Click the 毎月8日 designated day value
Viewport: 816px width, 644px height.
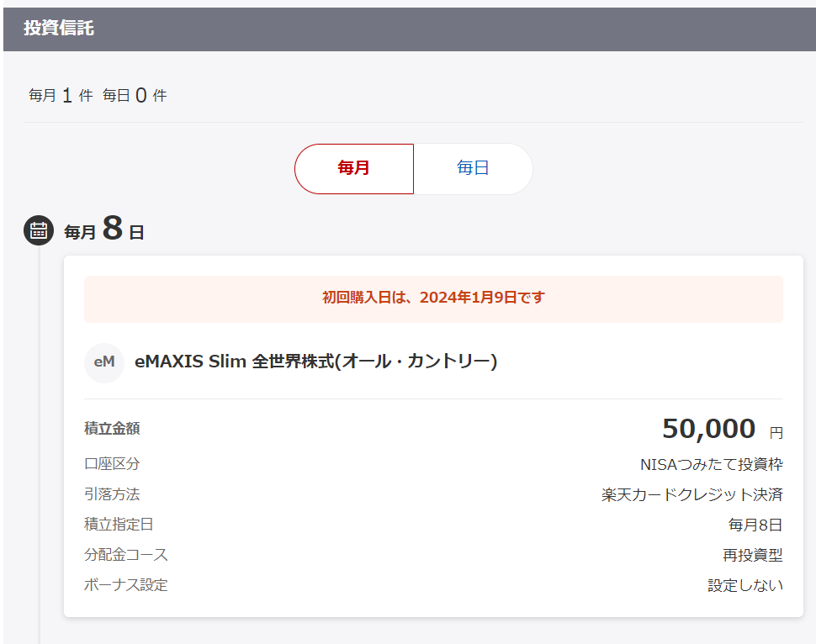(x=755, y=525)
